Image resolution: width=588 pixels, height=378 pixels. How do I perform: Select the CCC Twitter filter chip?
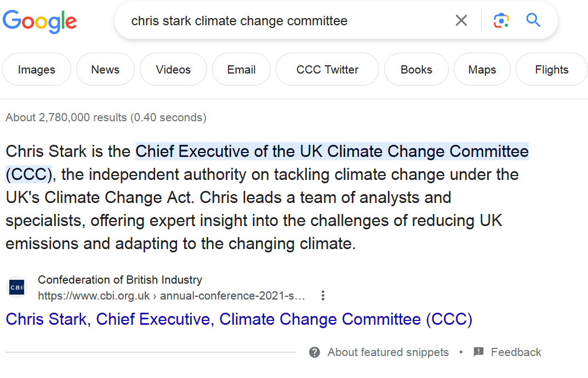point(327,70)
